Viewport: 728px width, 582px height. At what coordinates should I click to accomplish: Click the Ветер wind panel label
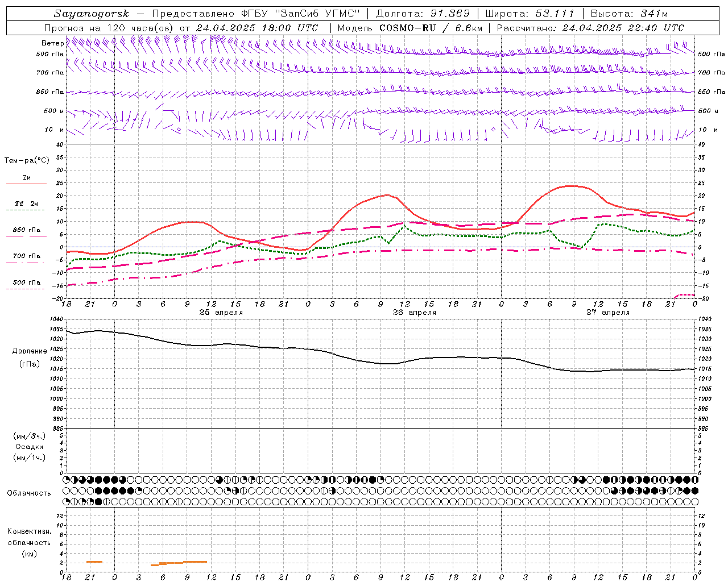click(52, 43)
